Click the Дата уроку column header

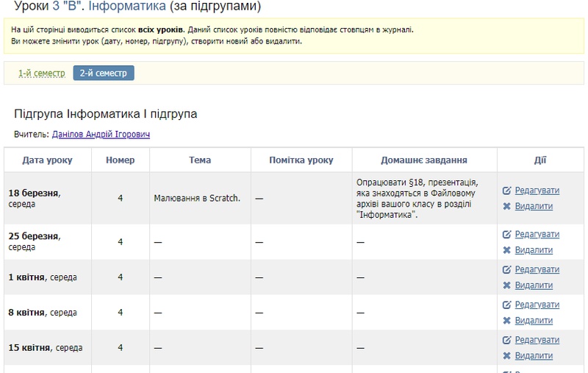coord(47,160)
